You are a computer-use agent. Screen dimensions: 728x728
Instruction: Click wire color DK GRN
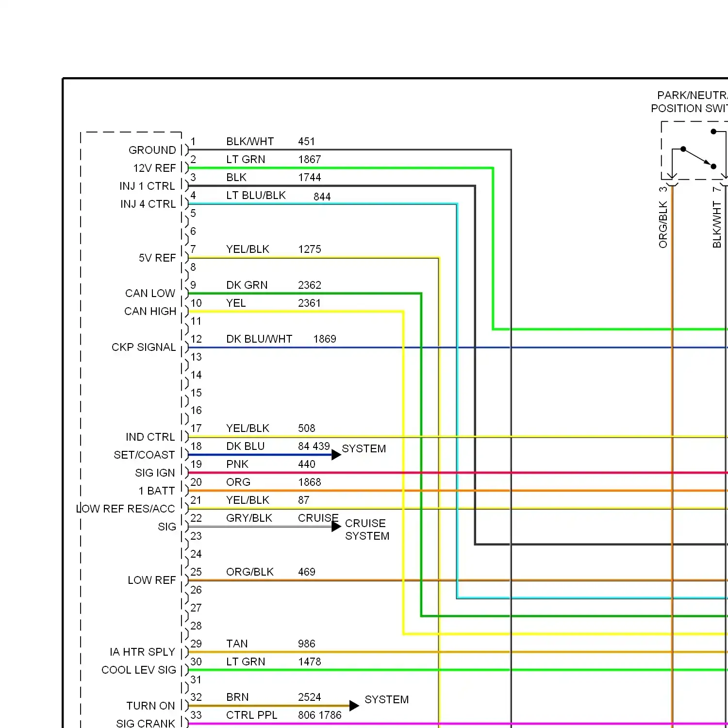[247, 285]
